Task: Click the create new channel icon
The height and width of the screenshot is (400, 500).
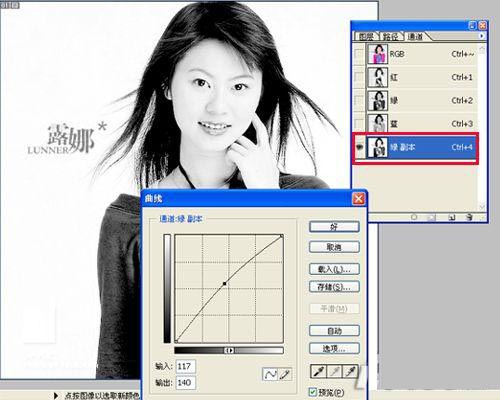Action: point(451,217)
